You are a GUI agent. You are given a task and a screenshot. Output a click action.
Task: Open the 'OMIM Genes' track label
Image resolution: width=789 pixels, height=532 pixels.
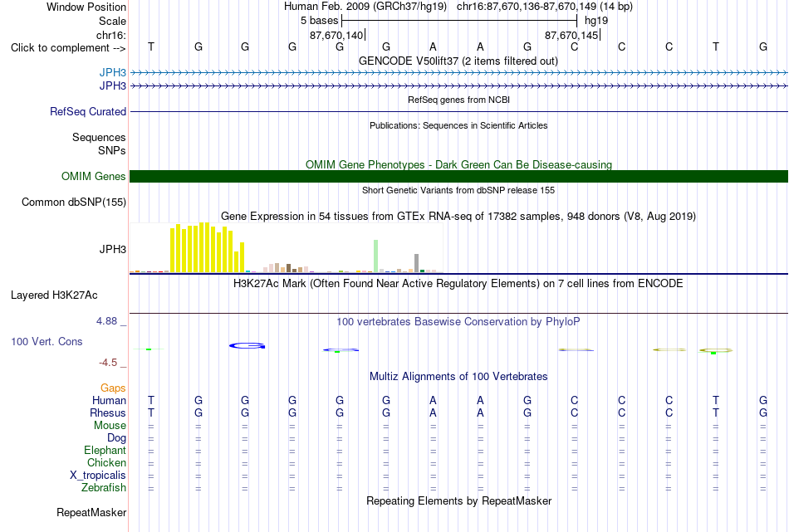click(x=94, y=177)
